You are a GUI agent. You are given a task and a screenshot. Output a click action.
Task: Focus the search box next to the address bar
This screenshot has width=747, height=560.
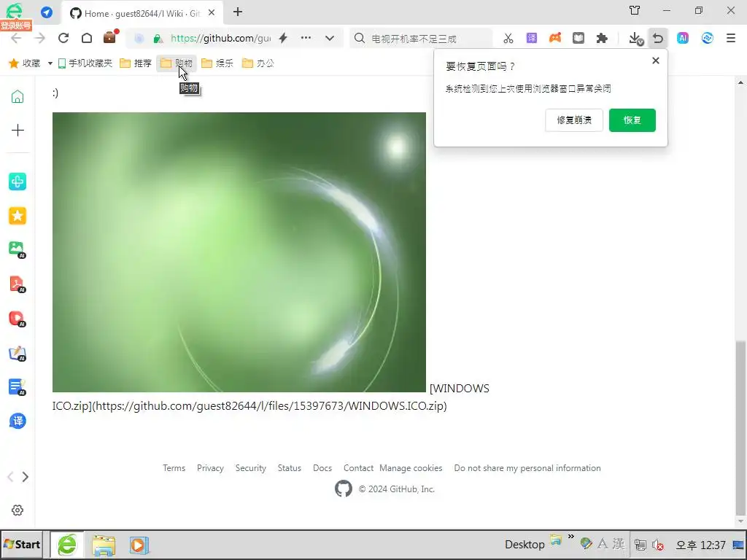click(421, 38)
